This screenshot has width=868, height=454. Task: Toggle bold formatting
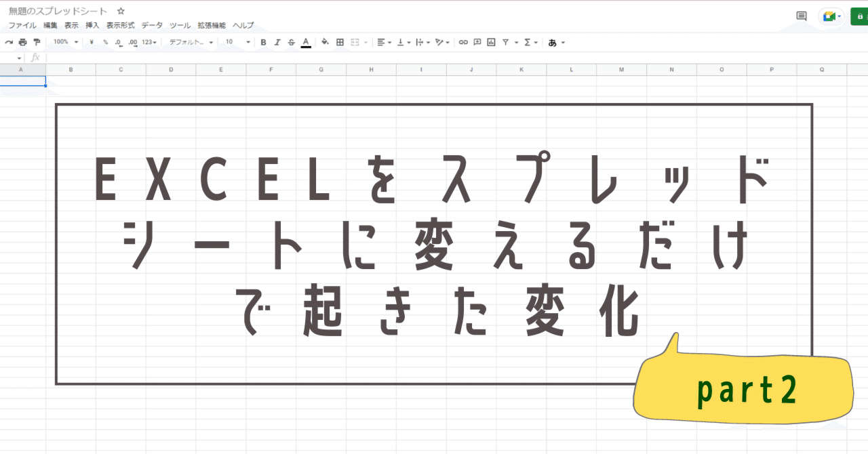[263, 42]
